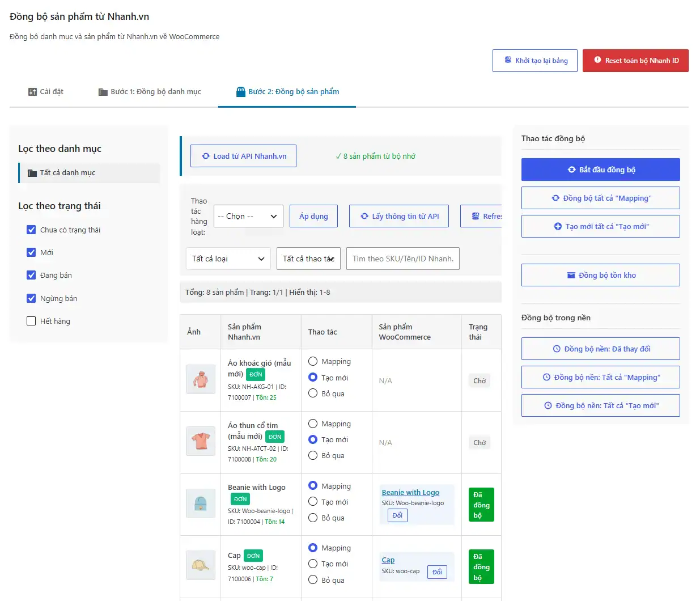The image size is (700, 601).
Task: Click the clock icon on Đồng bộ nền: Tất cả "Mapping"
Action: (x=546, y=377)
